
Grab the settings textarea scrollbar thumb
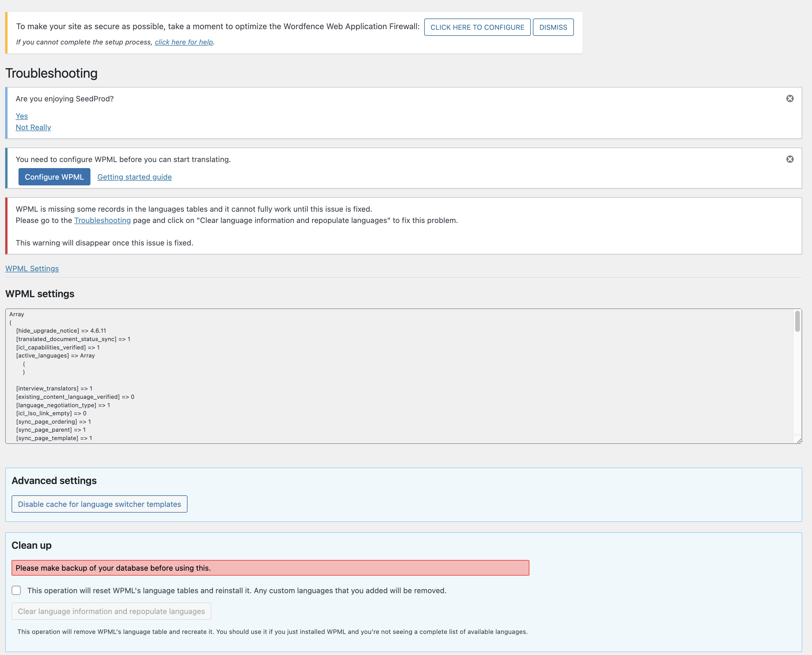(797, 321)
